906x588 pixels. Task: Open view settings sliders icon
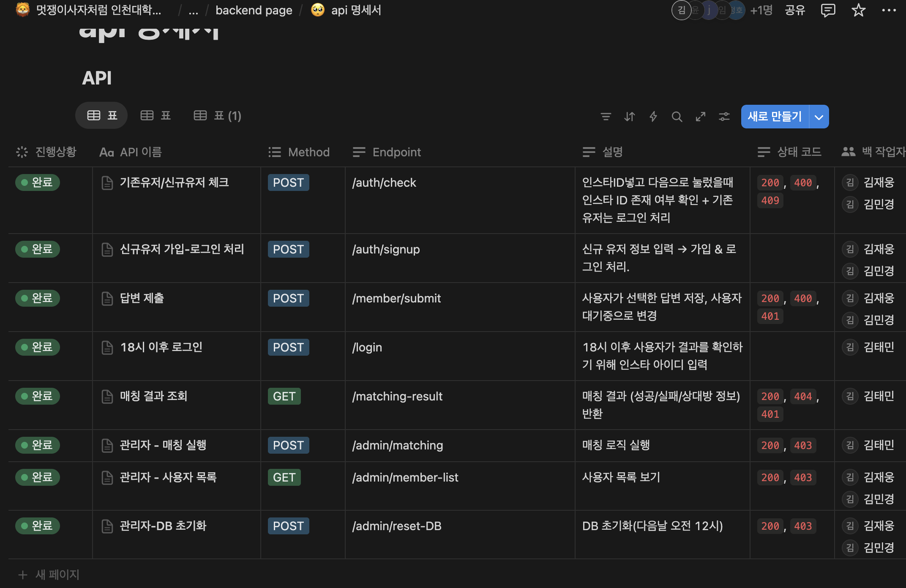724,117
